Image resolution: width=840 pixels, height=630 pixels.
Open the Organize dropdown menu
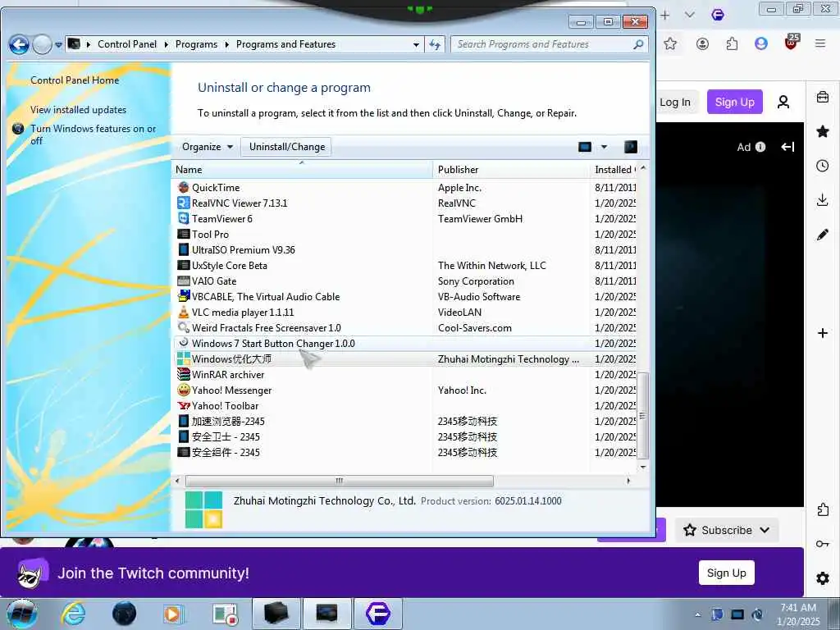pos(207,147)
